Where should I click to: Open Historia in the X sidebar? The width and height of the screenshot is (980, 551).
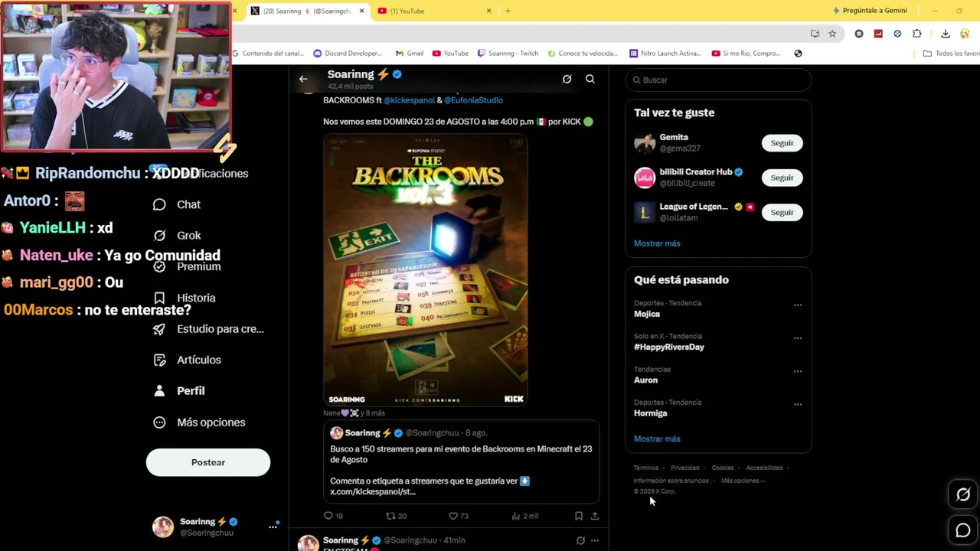coord(184,298)
